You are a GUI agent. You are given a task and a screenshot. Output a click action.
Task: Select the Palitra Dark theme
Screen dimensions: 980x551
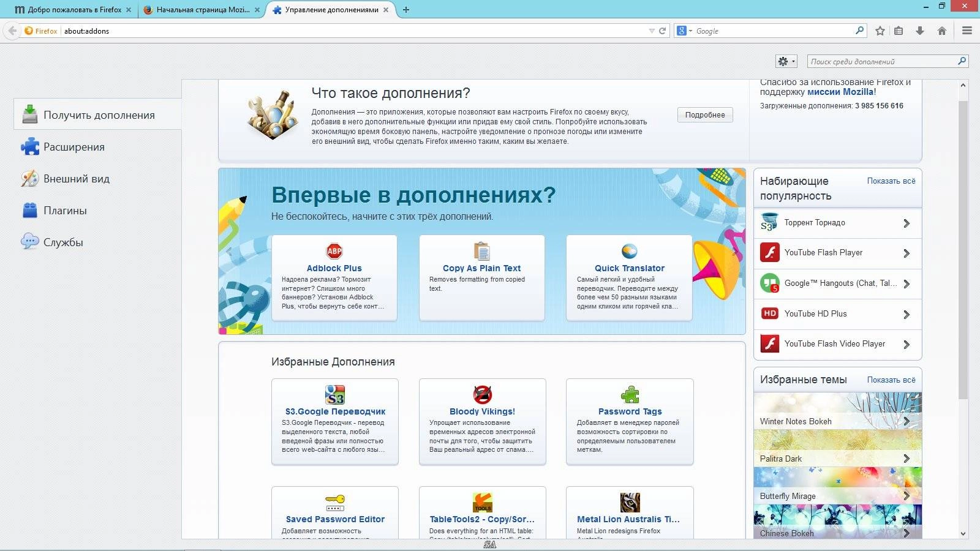[x=837, y=448]
